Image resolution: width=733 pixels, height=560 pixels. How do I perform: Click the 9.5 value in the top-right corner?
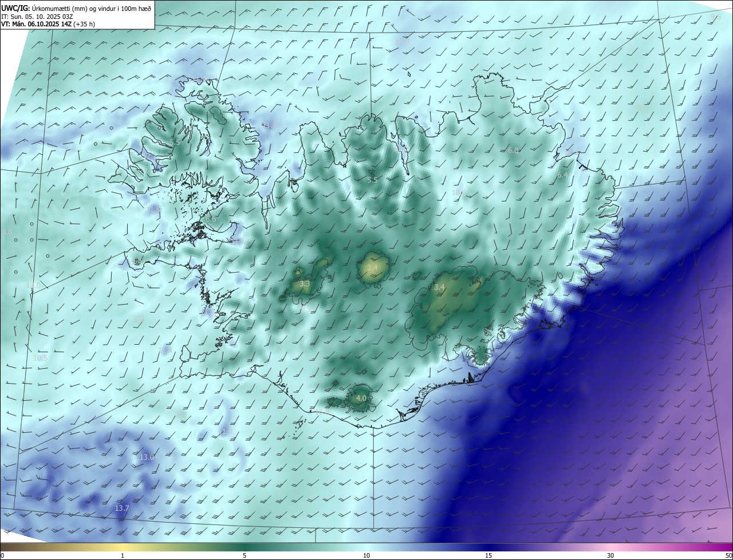(x=716, y=17)
